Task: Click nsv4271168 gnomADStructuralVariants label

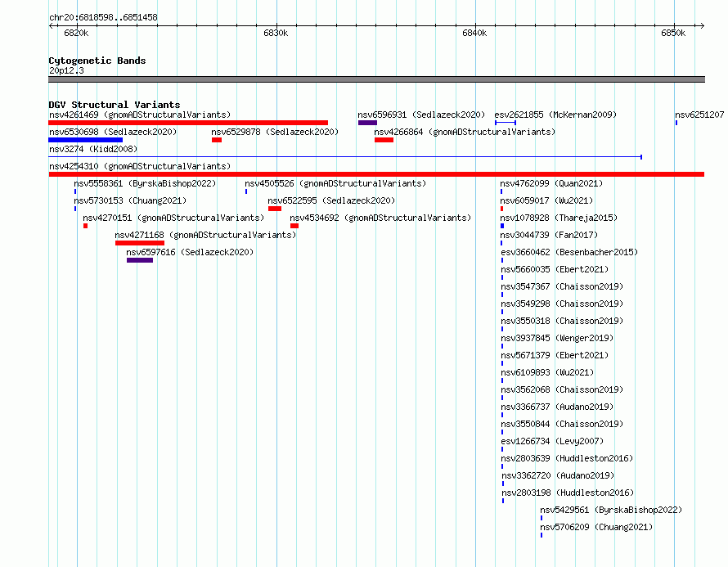Action: 205,235
